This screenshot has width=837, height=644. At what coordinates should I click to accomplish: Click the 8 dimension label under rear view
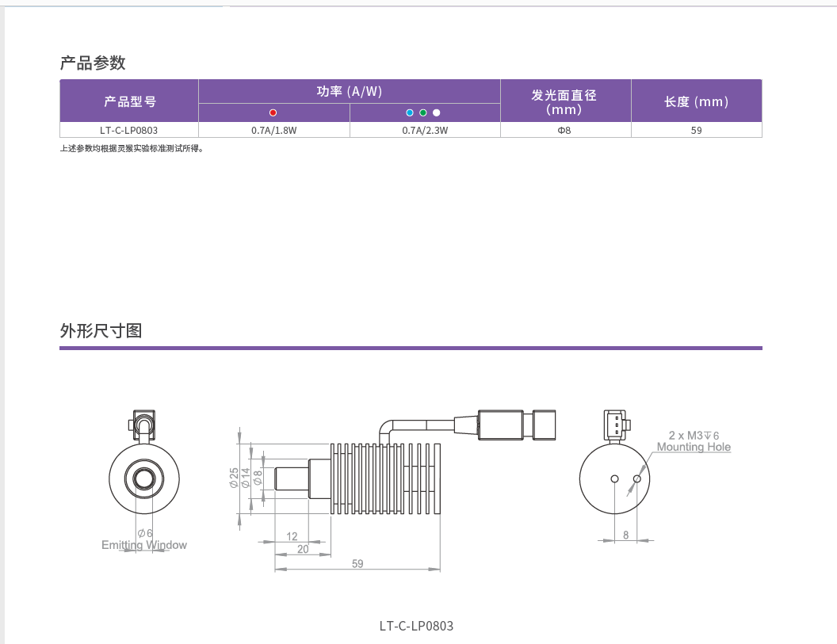click(x=625, y=535)
